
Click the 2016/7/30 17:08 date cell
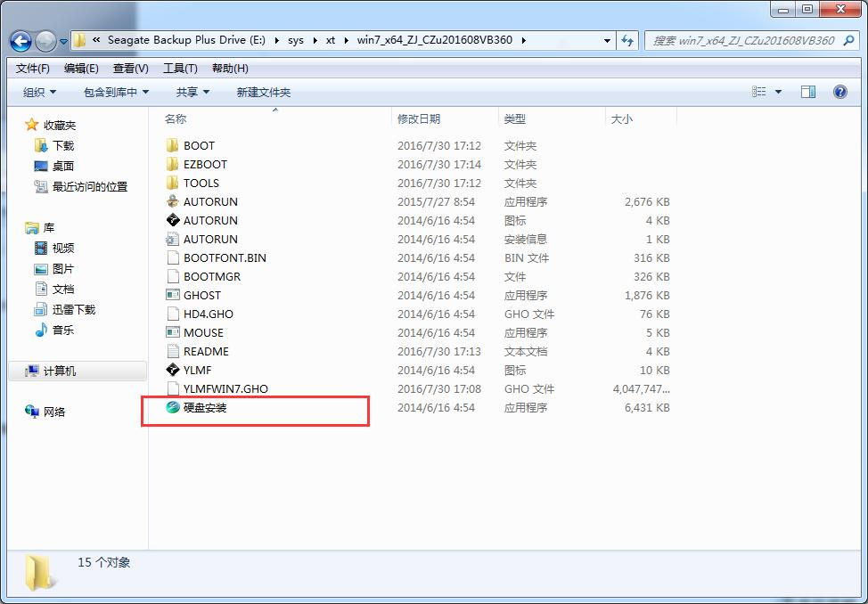pyautogui.click(x=439, y=388)
